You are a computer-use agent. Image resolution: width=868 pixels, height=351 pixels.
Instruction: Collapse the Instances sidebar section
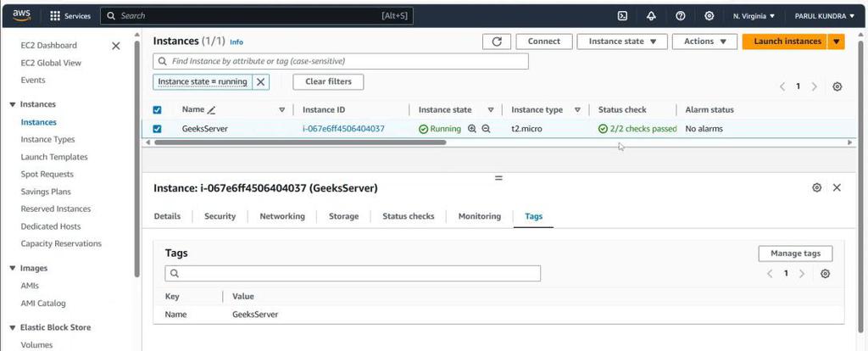point(13,104)
